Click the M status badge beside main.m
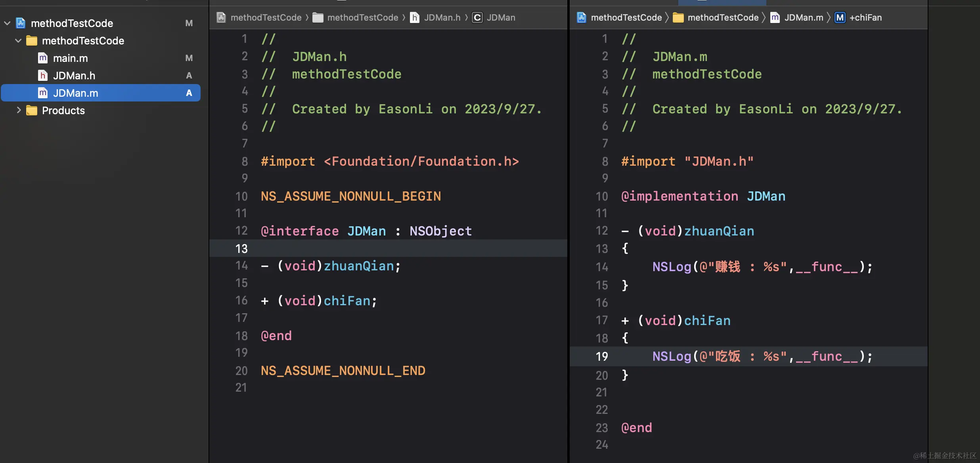The image size is (980, 463). (189, 58)
